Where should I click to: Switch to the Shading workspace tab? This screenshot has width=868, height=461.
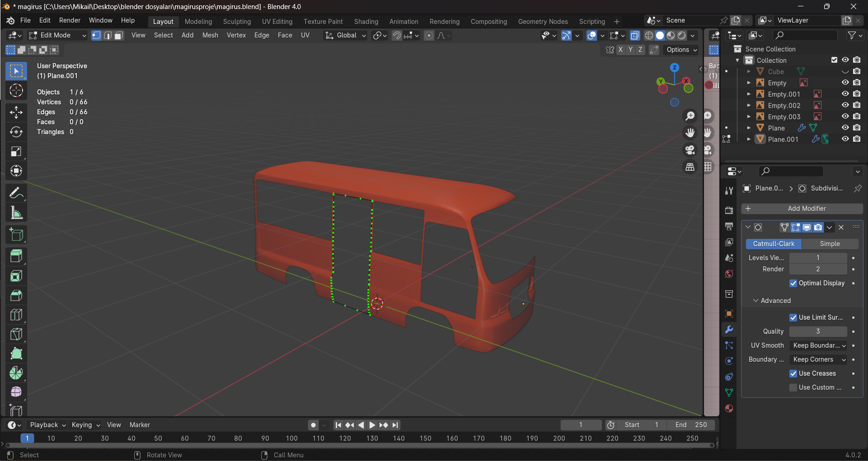coord(366,22)
